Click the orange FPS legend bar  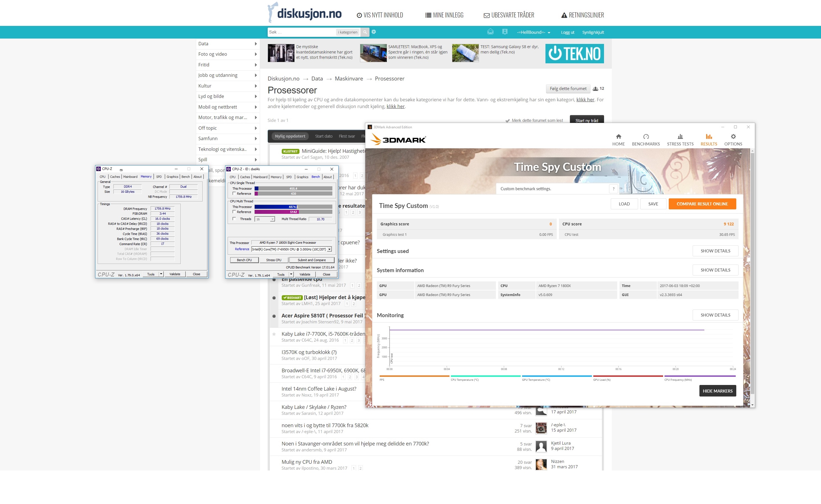point(414,376)
